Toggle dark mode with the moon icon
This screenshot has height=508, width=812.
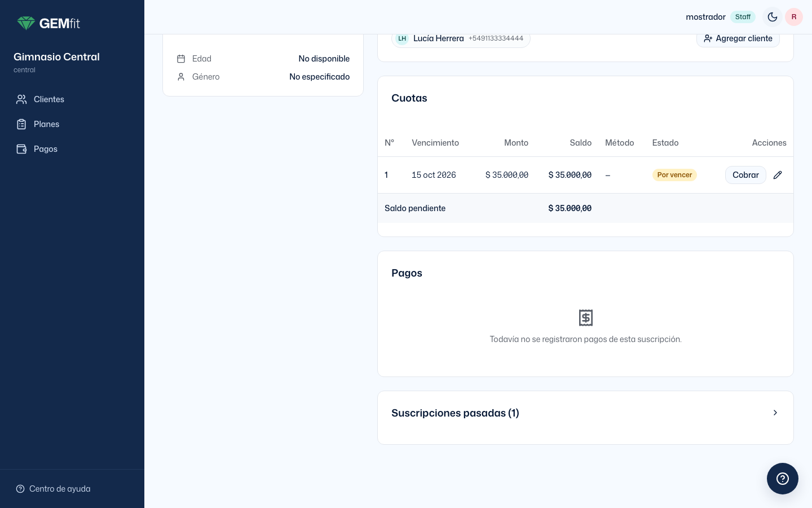773,17
